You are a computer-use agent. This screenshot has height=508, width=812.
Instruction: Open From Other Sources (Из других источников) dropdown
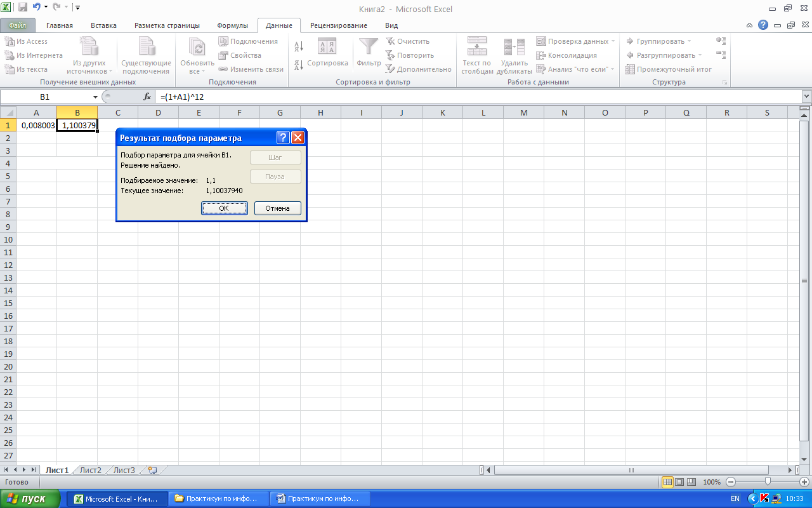[x=89, y=55]
